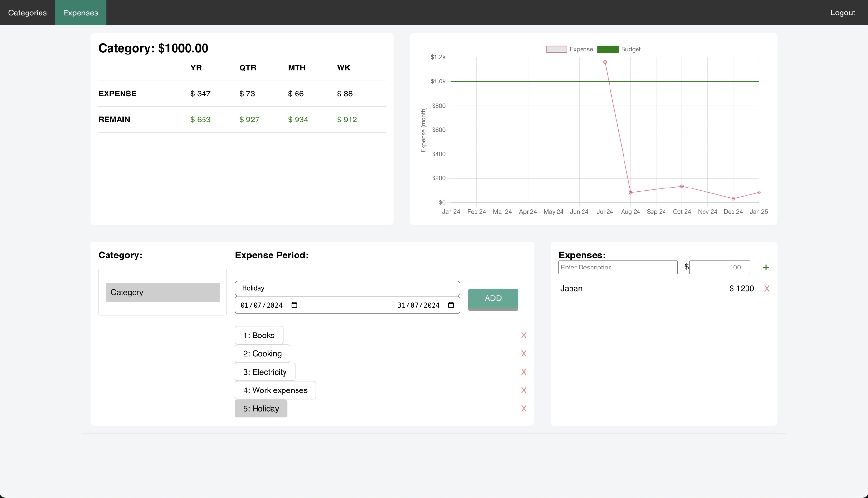
Task: Click the Jan 25 chart data point
Action: [x=759, y=193]
